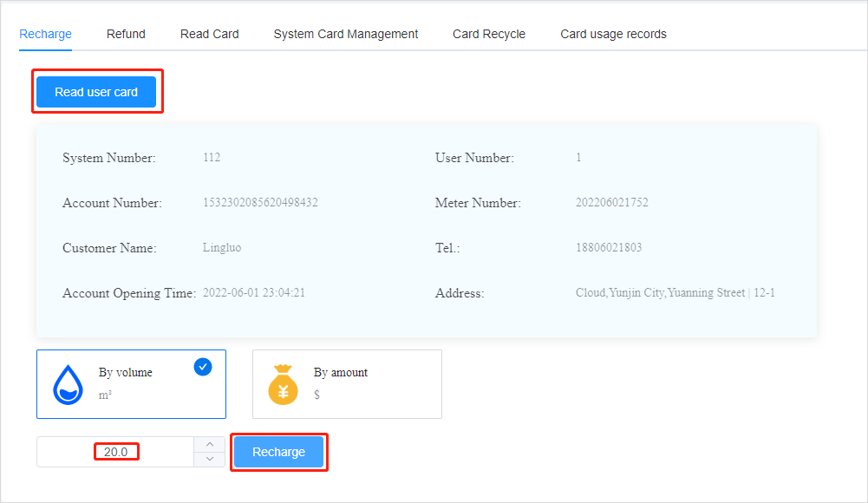This screenshot has height=503, width=868.
Task: Open the Recharge tab
Action: pyautogui.click(x=45, y=34)
